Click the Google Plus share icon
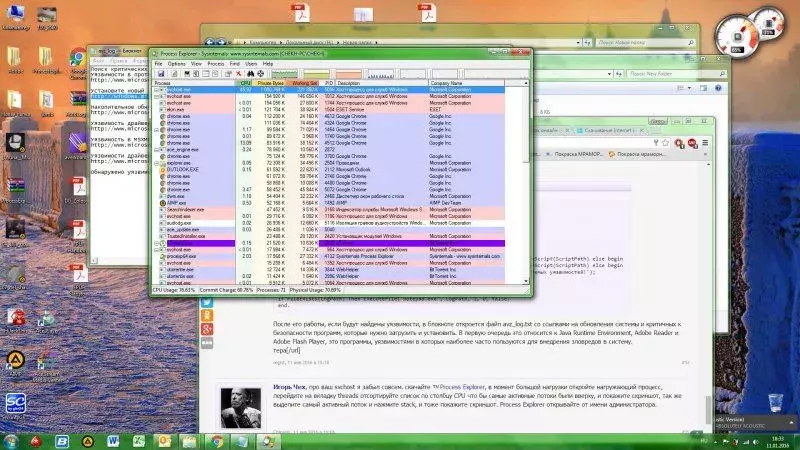Viewport: 800px width, 450px height. 207,330
